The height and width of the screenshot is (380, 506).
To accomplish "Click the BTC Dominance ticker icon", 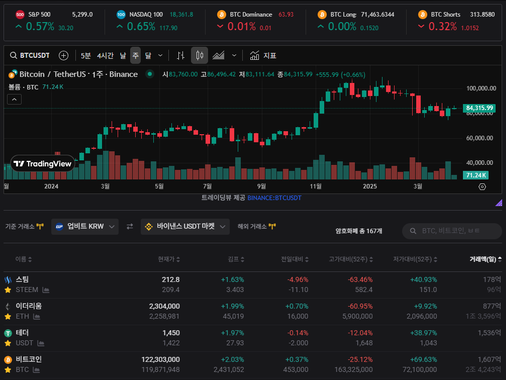I will click(x=221, y=14).
